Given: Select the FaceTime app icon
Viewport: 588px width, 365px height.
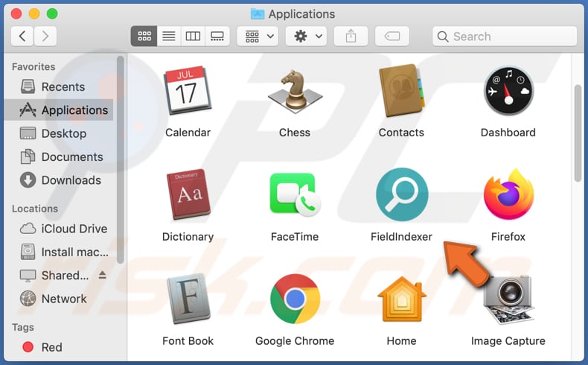Looking at the screenshot, I should point(295,194).
